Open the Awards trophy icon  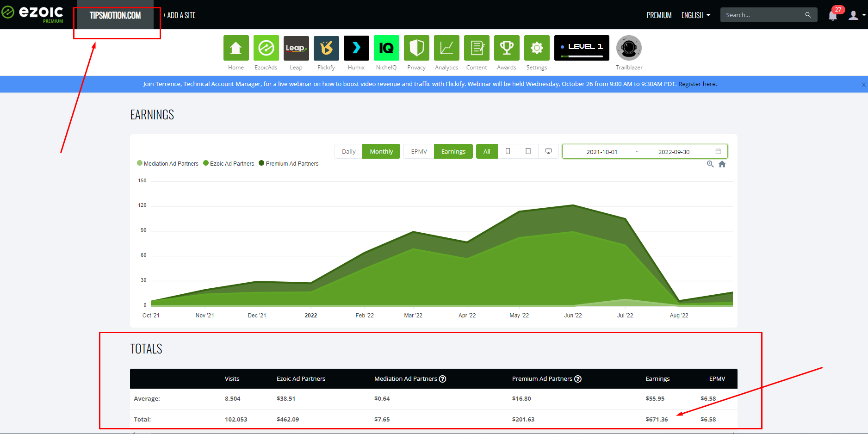click(x=507, y=48)
